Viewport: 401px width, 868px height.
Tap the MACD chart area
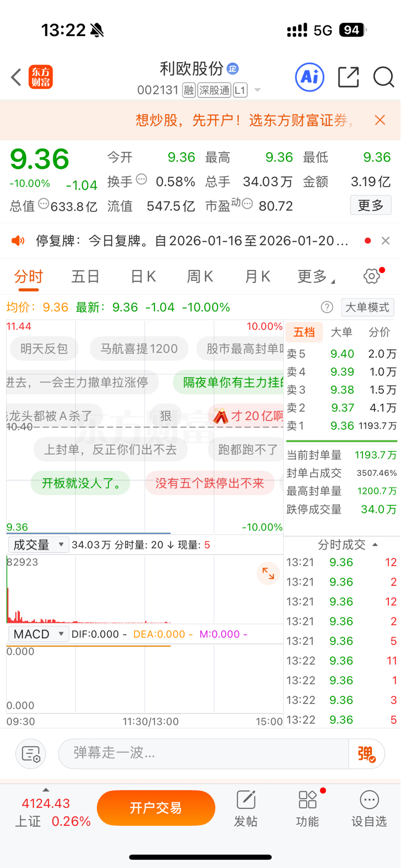pos(145,679)
